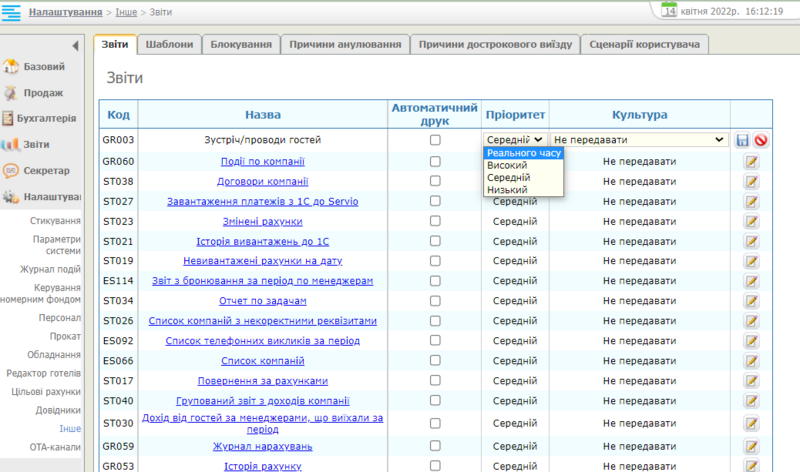800x472 pixels.
Task: Enable automatic print for GR003
Action: coord(435,141)
